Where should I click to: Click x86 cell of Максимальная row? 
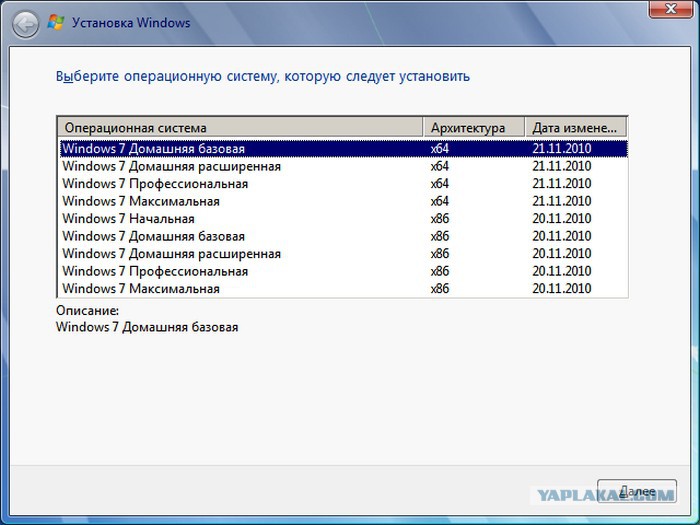(440, 288)
